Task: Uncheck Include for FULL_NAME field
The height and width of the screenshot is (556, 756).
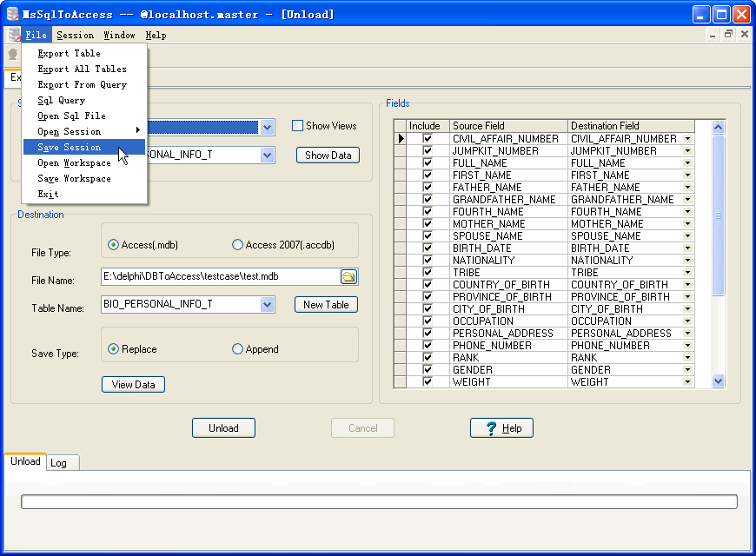Action: pyautogui.click(x=428, y=163)
